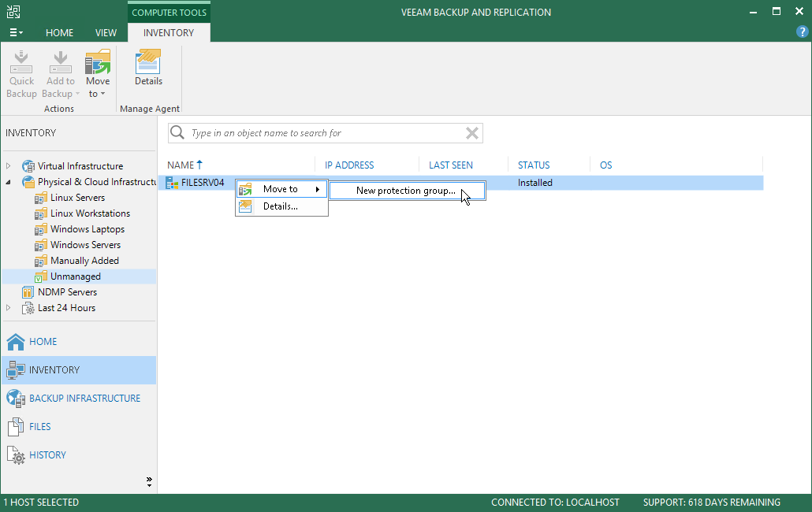Open the help question mark icon
The width and height of the screenshot is (812, 512).
[x=802, y=32]
